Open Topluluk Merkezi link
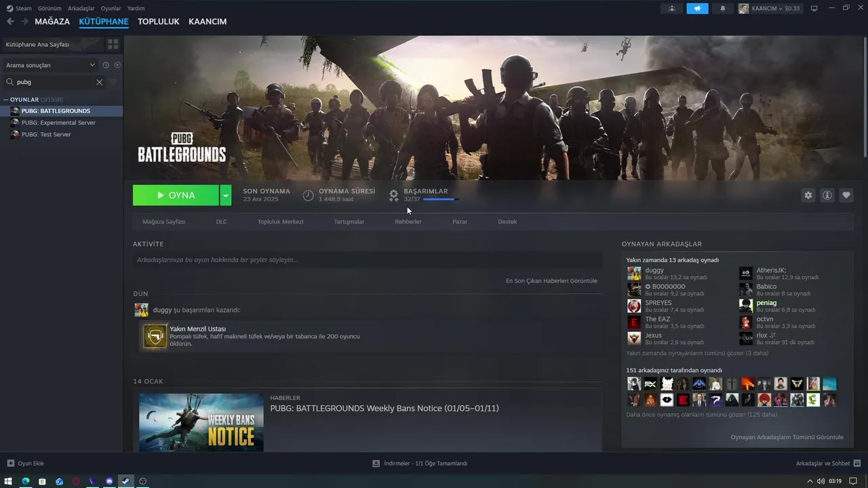 point(280,222)
